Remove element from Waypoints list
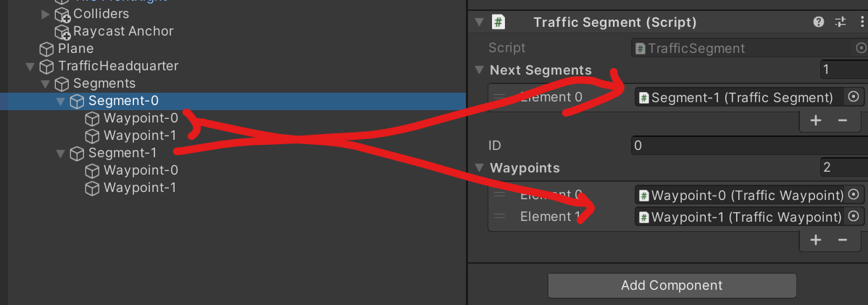Screen dimensions: 868x305 [843, 240]
